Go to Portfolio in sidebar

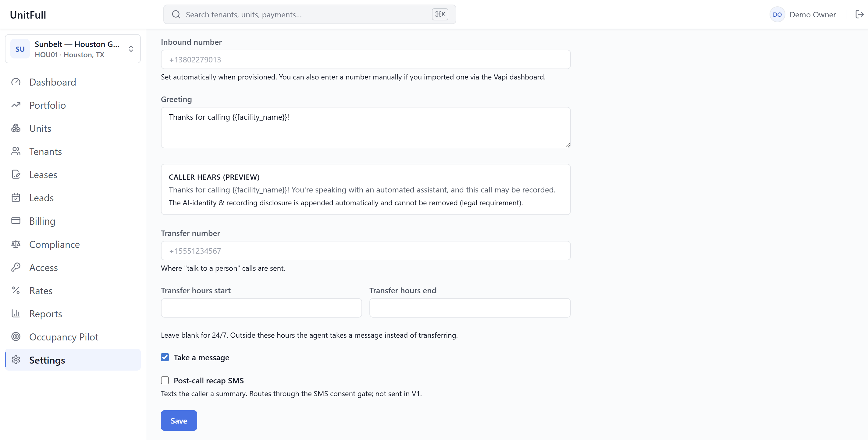point(73,105)
